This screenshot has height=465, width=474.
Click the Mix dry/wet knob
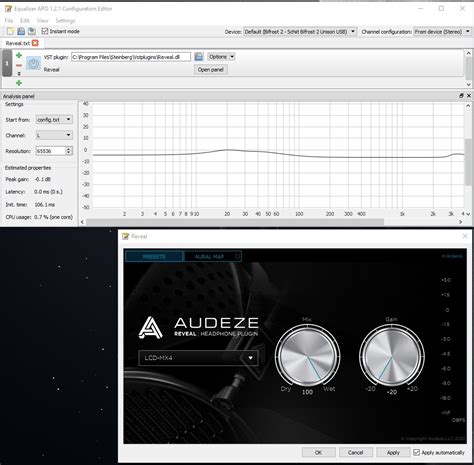tap(307, 356)
